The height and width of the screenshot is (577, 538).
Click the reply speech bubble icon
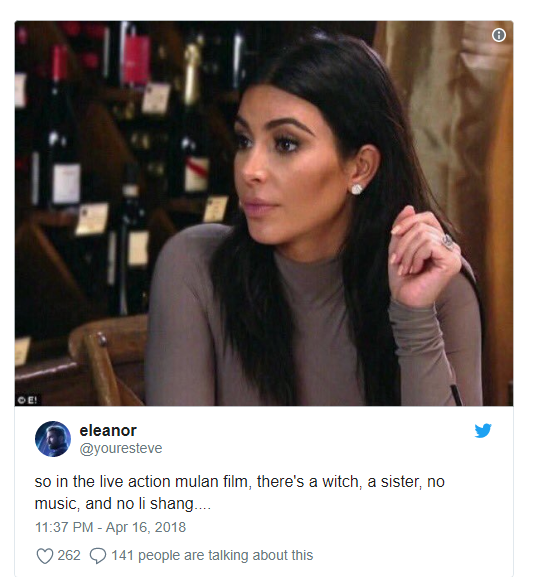point(98,556)
